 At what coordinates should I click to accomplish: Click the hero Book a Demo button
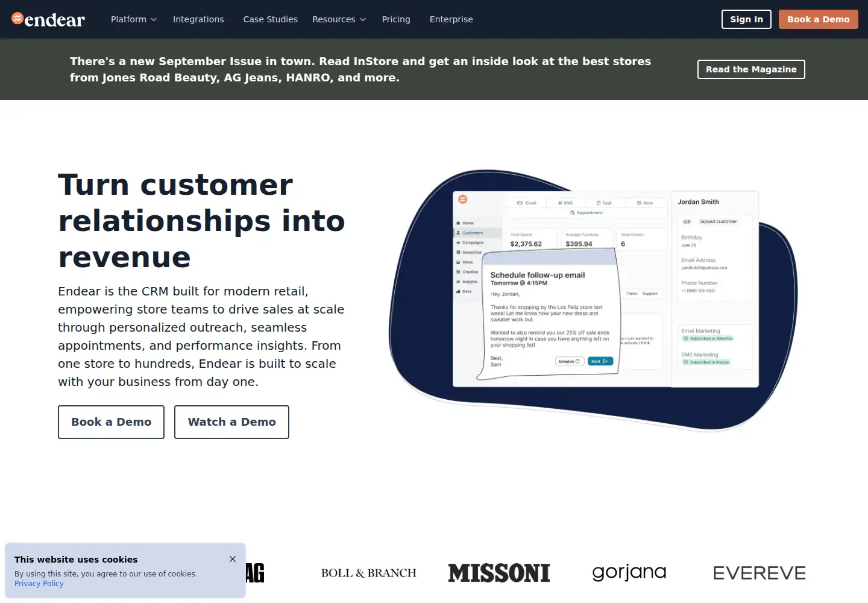pos(111,422)
